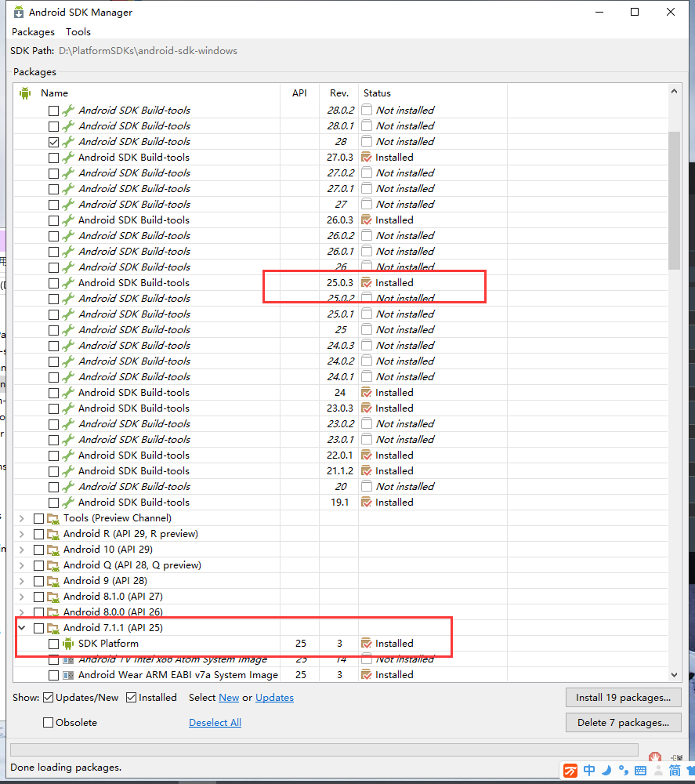Click the installed status icon for revision 27.0.3
Screen dimensions: 695x784
367,158
